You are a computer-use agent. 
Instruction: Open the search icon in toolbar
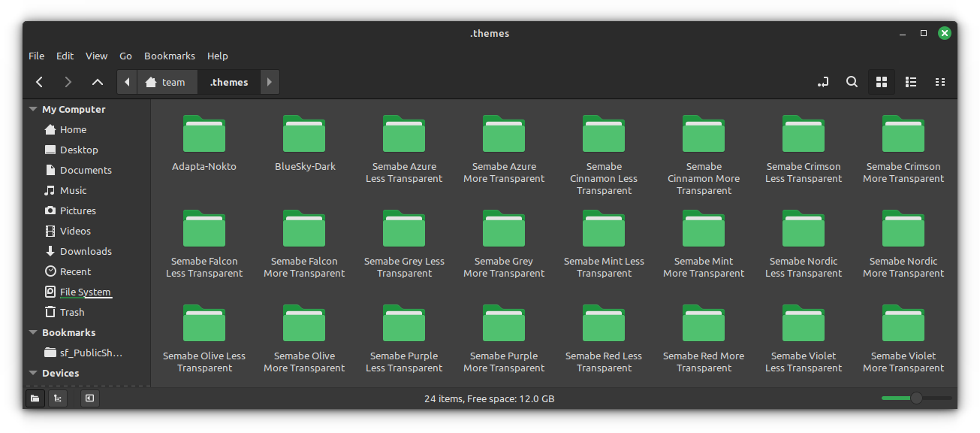point(852,81)
